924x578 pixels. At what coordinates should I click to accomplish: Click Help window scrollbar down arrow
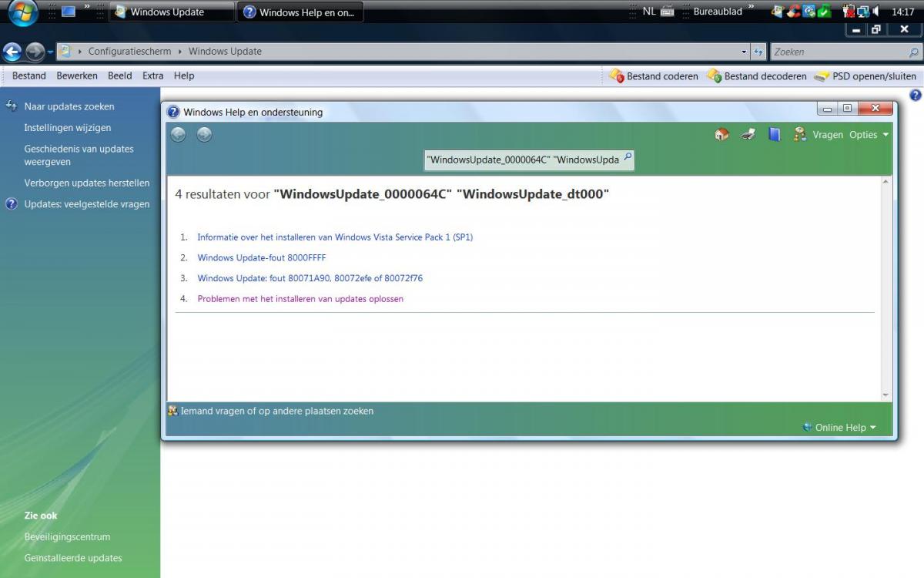click(885, 395)
